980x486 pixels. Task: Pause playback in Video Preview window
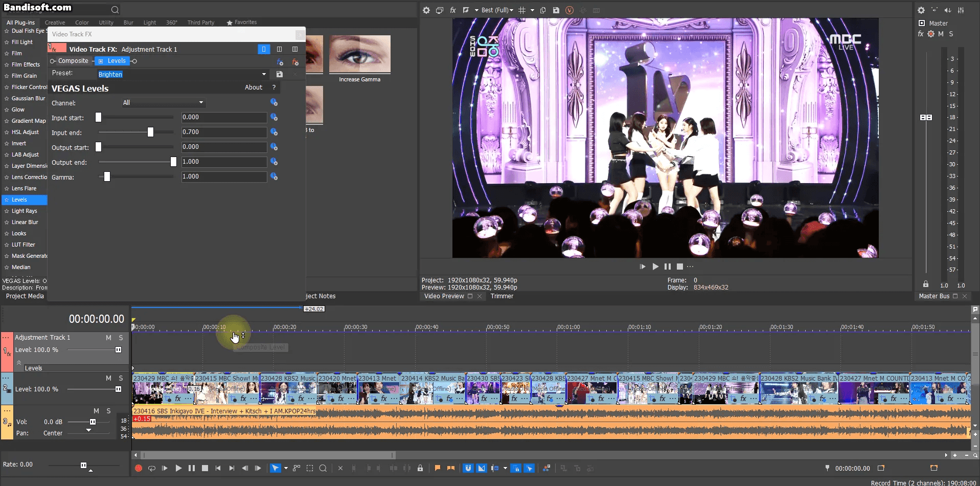pyautogui.click(x=667, y=267)
